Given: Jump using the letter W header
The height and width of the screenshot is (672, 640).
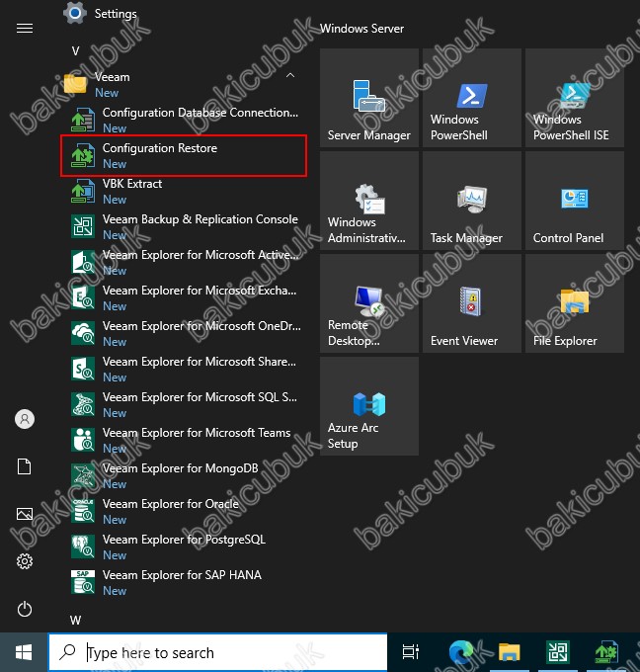Looking at the screenshot, I should [76, 621].
